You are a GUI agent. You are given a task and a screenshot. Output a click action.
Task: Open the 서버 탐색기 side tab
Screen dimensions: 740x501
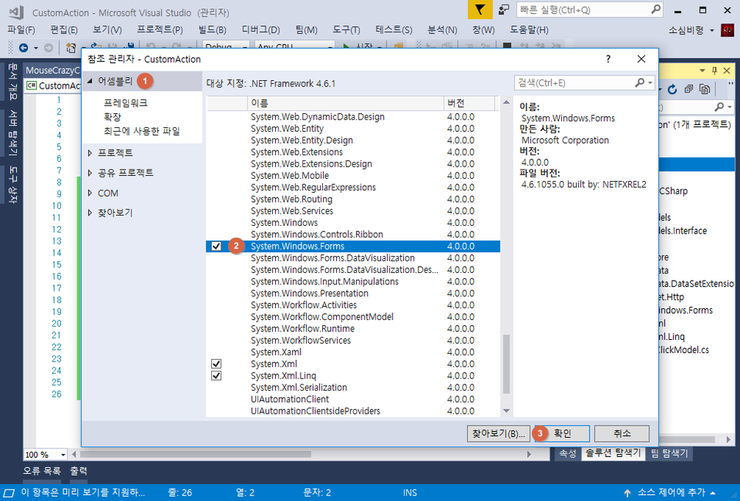[x=13, y=133]
